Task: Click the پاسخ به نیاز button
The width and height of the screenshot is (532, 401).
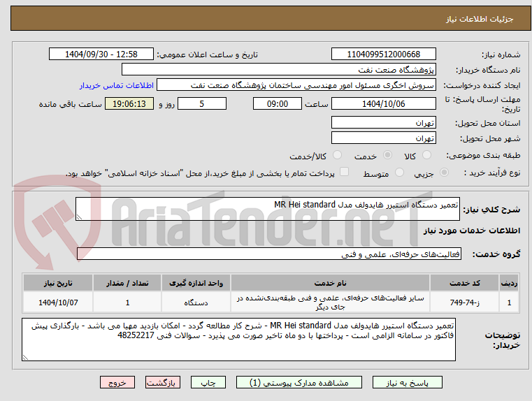Action: [x=407, y=382]
